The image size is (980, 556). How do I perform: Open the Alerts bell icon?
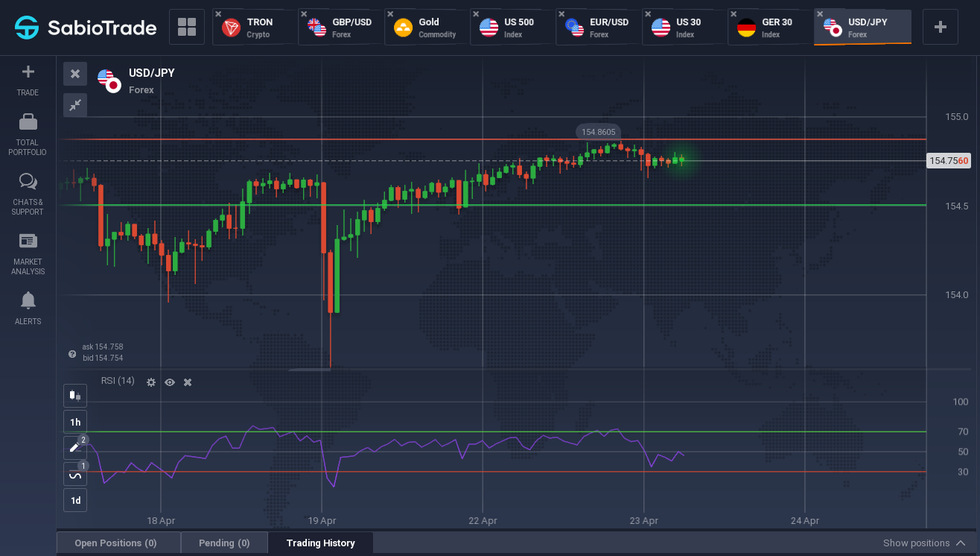(x=28, y=300)
